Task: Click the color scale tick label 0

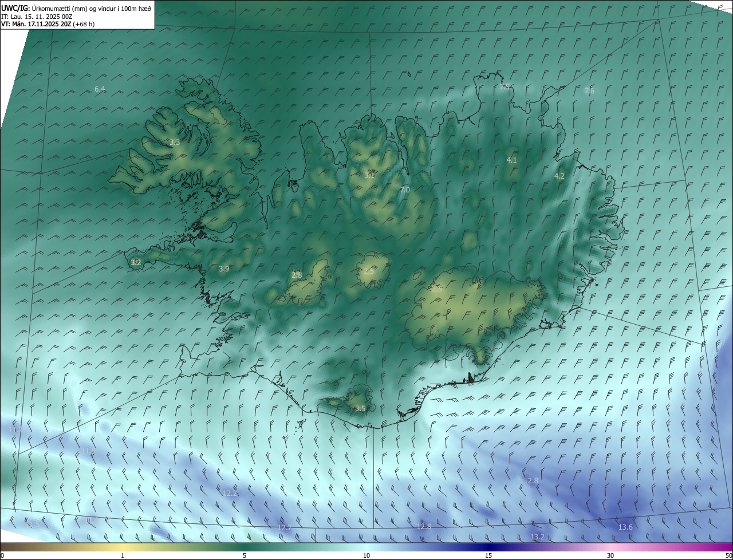Action: [2, 555]
